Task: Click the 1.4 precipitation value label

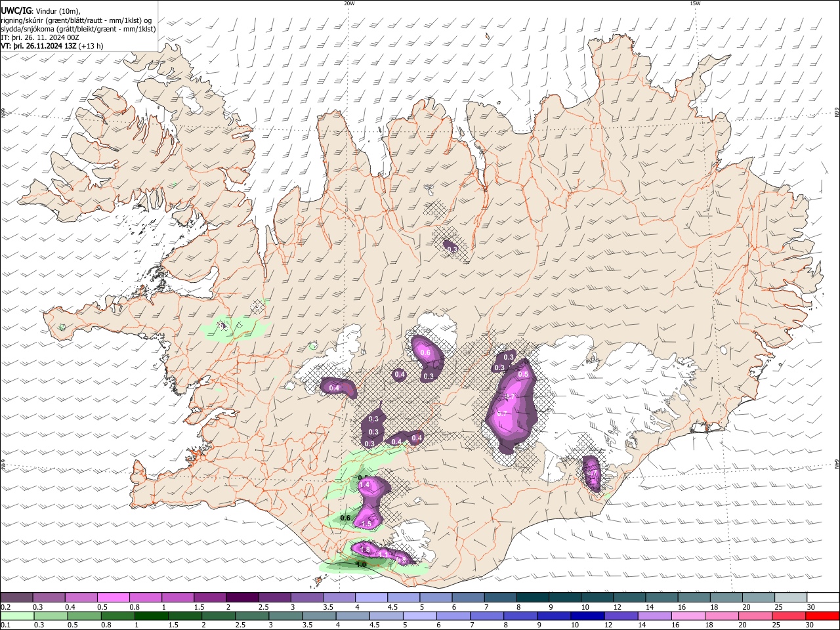Action: pyautogui.click(x=365, y=485)
